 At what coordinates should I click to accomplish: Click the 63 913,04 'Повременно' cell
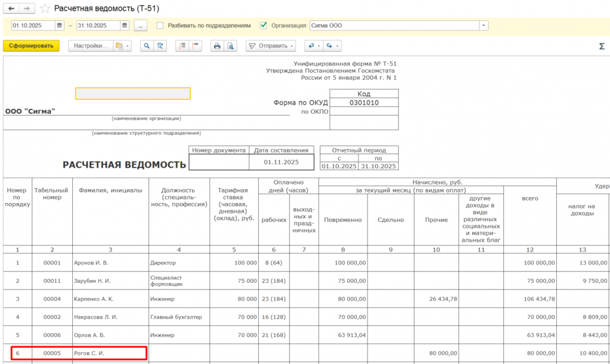tap(343, 335)
